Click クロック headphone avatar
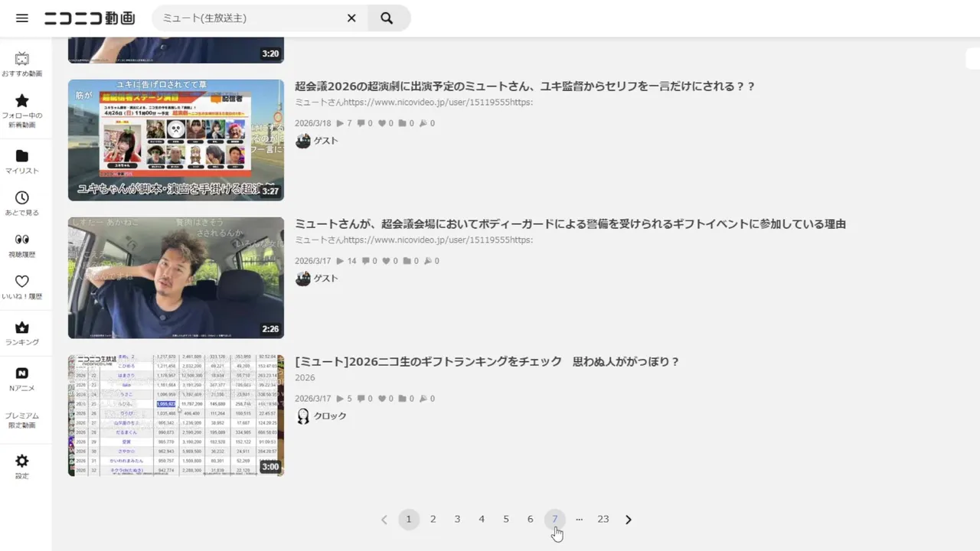The width and height of the screenshot is (980, 551). coord(303,416)
